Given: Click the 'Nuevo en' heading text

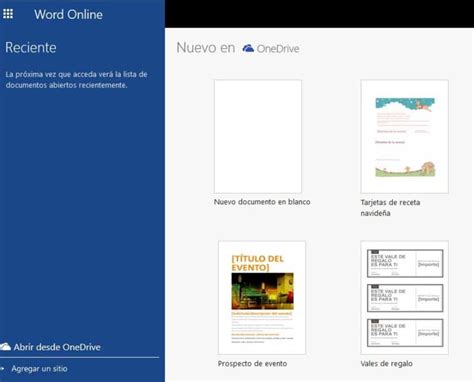Looking at the screenshot, I should click(206, 48).
